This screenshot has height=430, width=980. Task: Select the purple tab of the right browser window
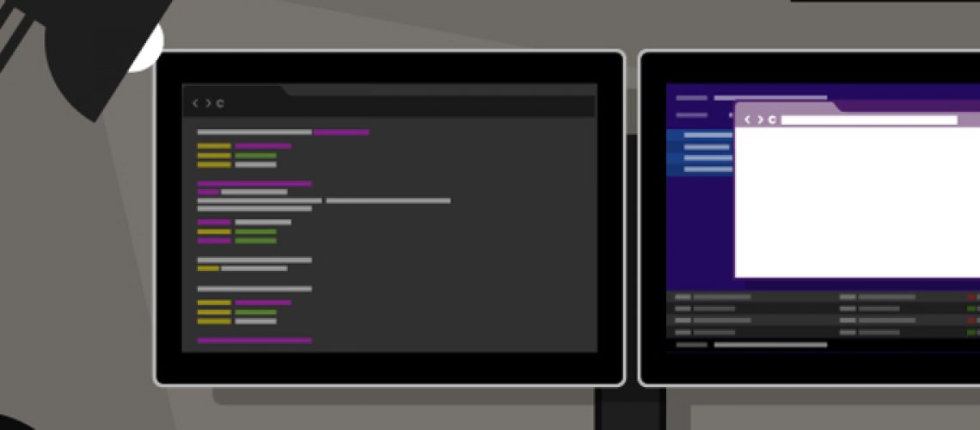click(x=789, y=107)
